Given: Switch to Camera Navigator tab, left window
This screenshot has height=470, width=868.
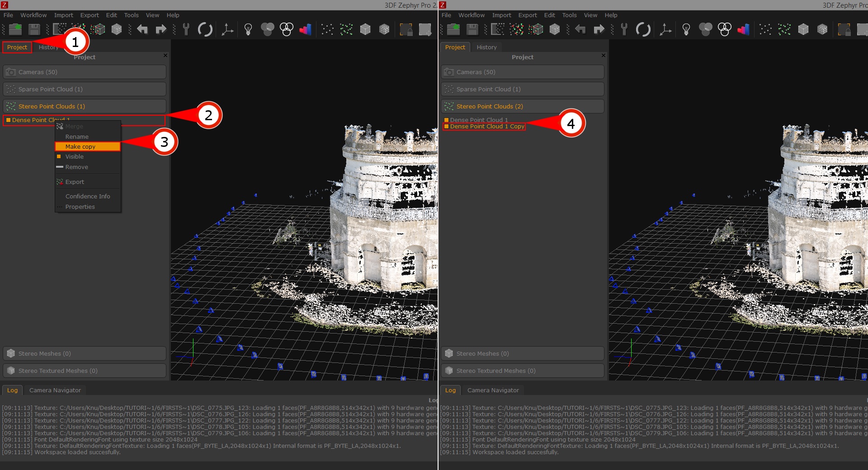Looking at the screenshot, I should point(55,390).
